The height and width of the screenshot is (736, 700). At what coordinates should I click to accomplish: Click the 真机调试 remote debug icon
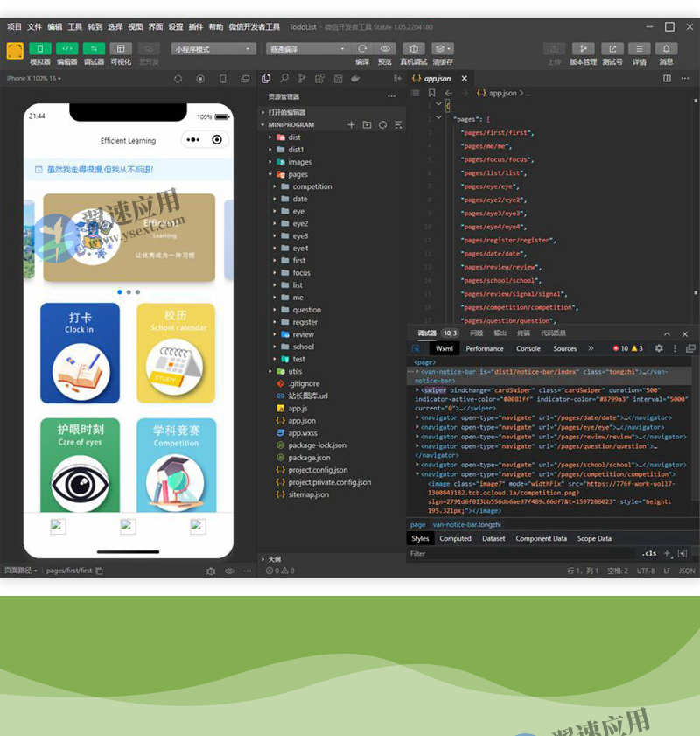414,49
